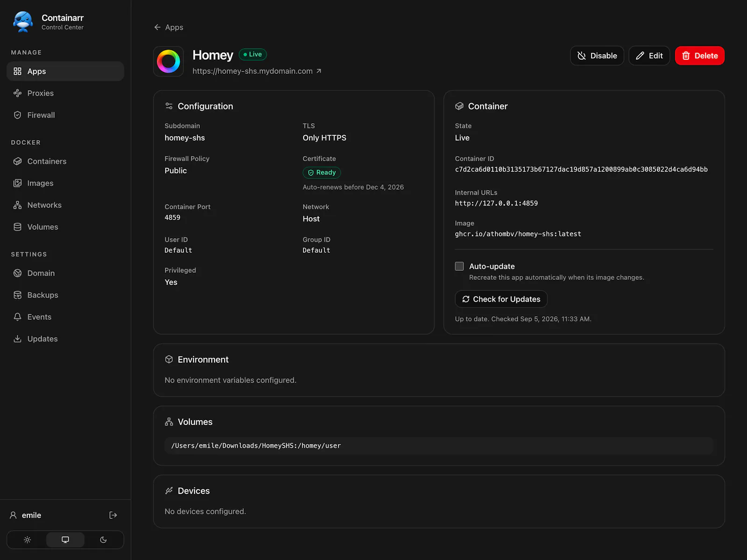Click the Domain globe icon

coord(17,273)
